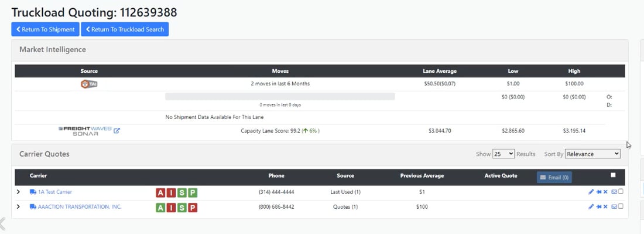Expand the AAACTION TRANSPORTATION row chevron

pos(18,207)
